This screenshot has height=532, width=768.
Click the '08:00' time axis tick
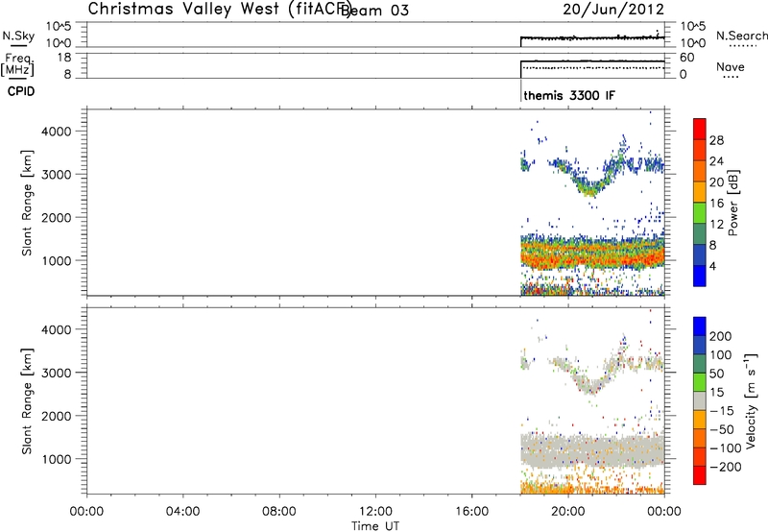pyautogui.click(x=279, y=512)
